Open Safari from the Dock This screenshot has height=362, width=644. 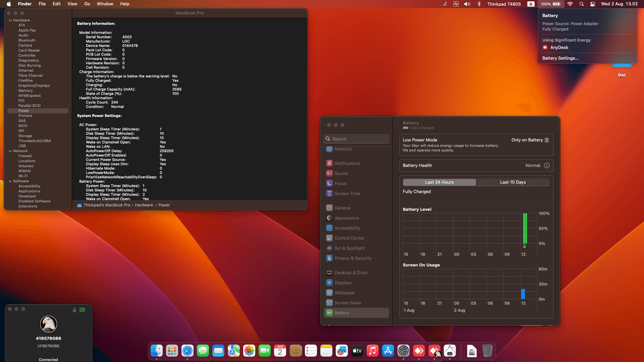(187, 351)
